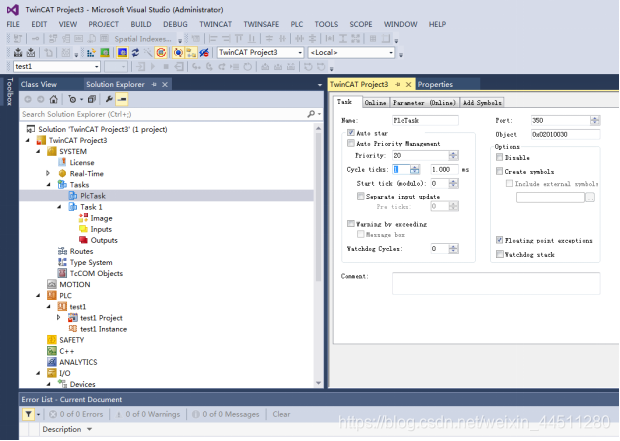Click the Search Solution Explorer field
This screenshot has width=620, height=441.
[163, 114]
